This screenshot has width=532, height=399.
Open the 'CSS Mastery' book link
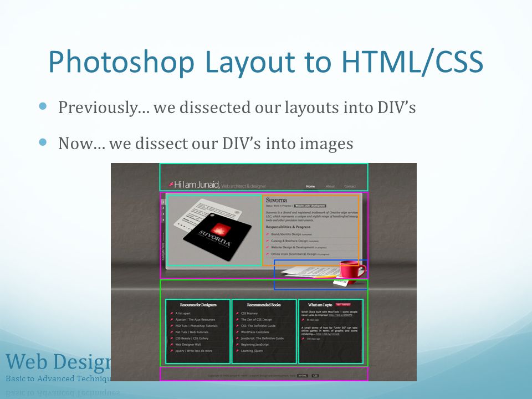(249, 314)
